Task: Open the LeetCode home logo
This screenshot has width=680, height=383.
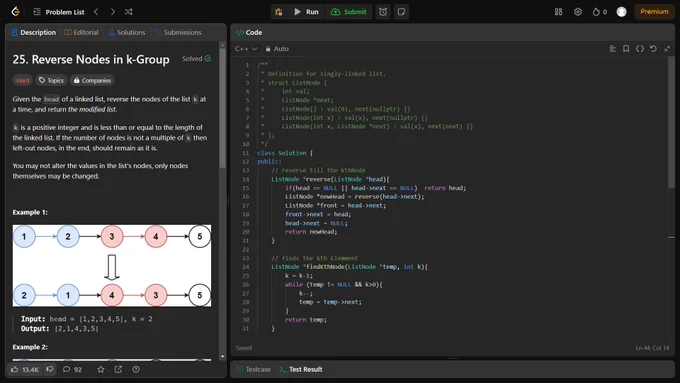Action: click(16, 12)
